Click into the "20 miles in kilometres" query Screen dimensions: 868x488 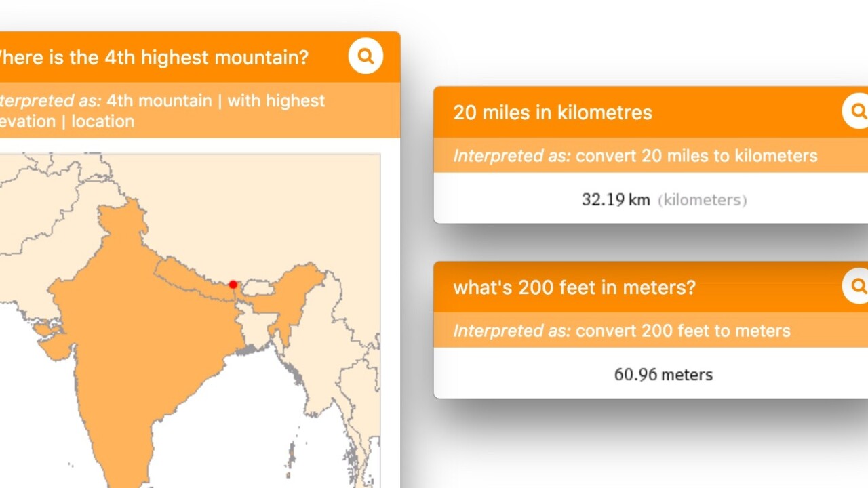[553, 113]
